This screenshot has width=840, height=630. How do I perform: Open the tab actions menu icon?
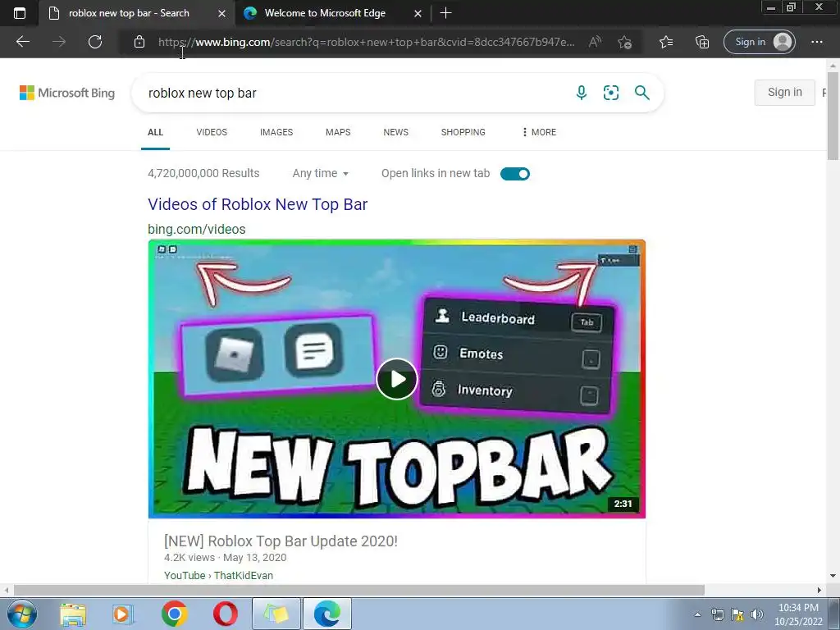pos(20,13)
